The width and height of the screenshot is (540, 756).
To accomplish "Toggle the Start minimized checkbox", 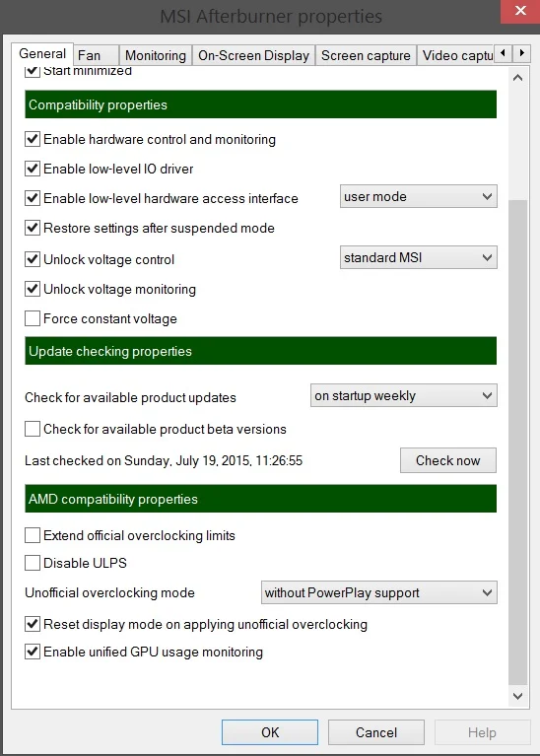I will (x=33, y=71).
